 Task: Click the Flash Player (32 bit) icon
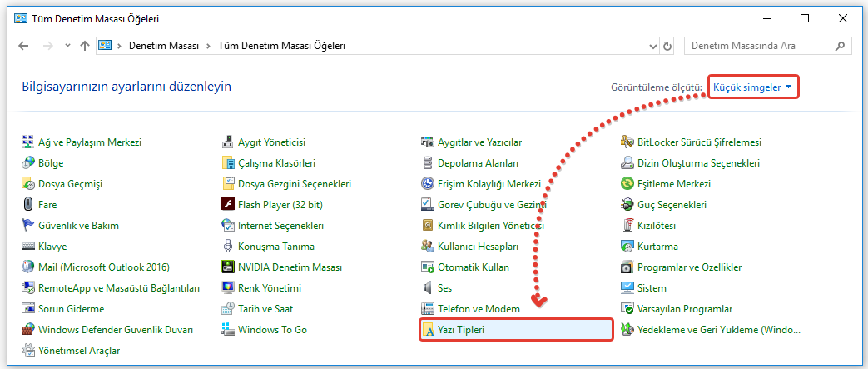228,205
